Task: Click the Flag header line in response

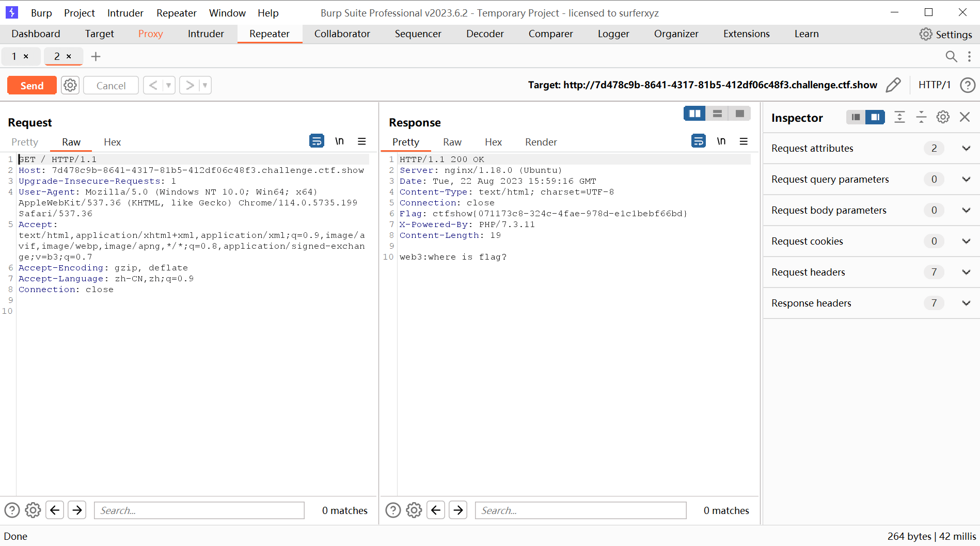Action: point(543,214)
